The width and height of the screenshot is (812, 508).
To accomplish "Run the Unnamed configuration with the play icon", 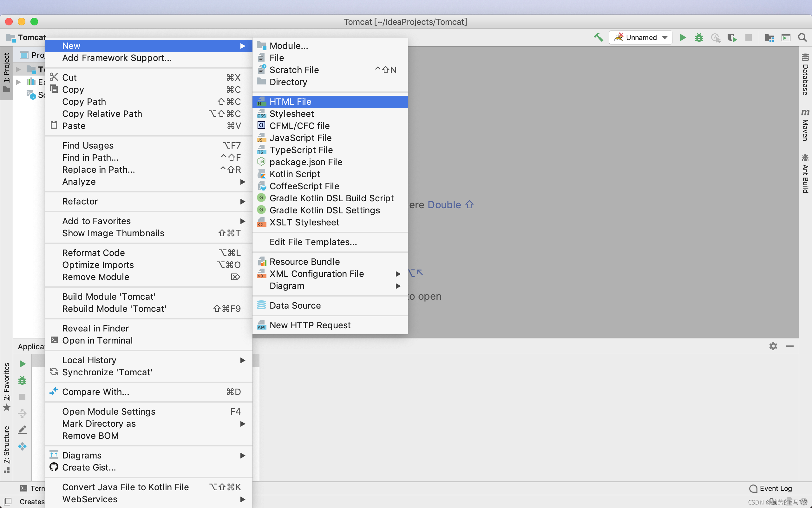I will (683, 37).
